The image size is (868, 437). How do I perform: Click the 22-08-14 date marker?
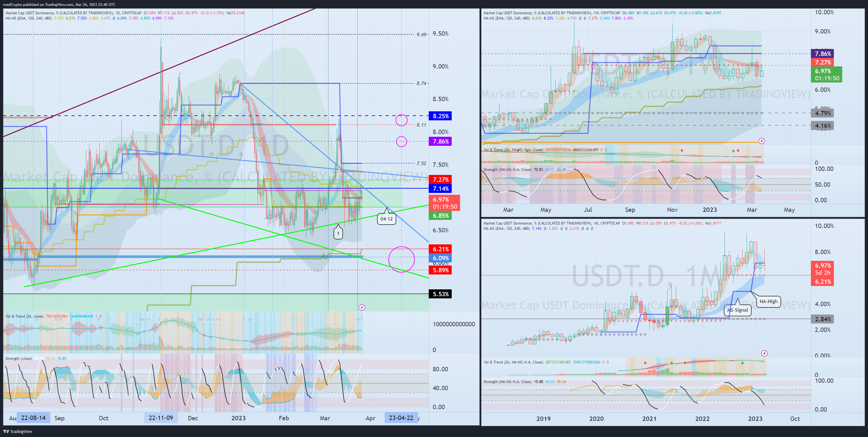coord(33,418)
